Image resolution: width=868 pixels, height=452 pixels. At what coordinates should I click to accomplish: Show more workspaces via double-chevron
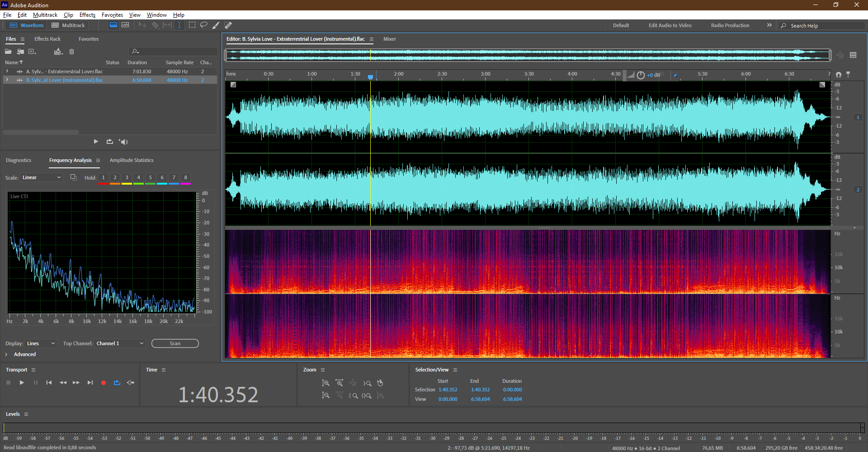(x=769, y=25)
